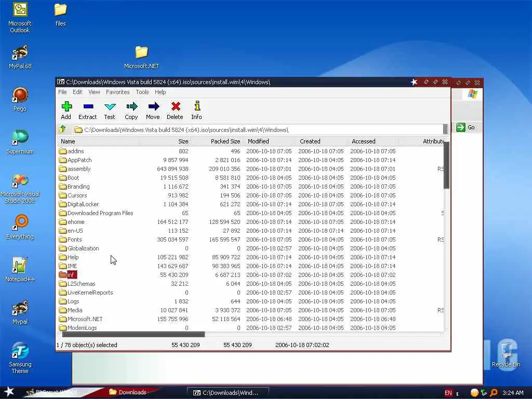
Task: Sort by the Created column header
Action: pyautogui.click(x=320, y=141)
